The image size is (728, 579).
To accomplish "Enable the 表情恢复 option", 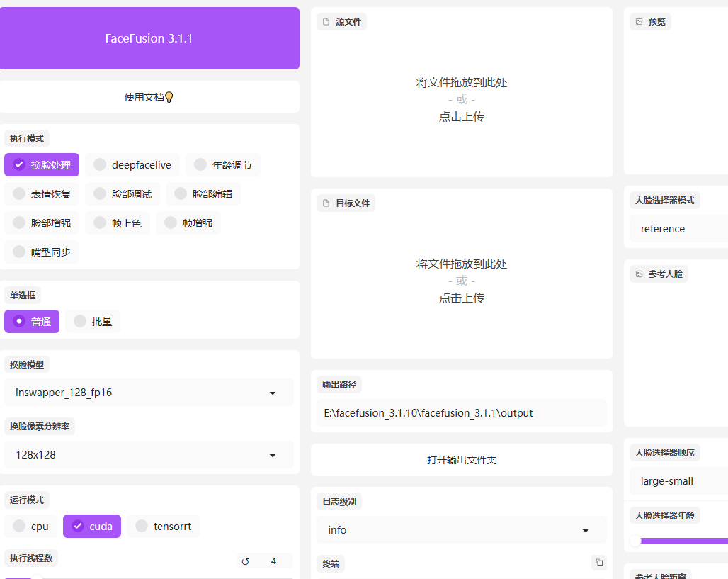I will pyautogui.click(x=42, y=194).
